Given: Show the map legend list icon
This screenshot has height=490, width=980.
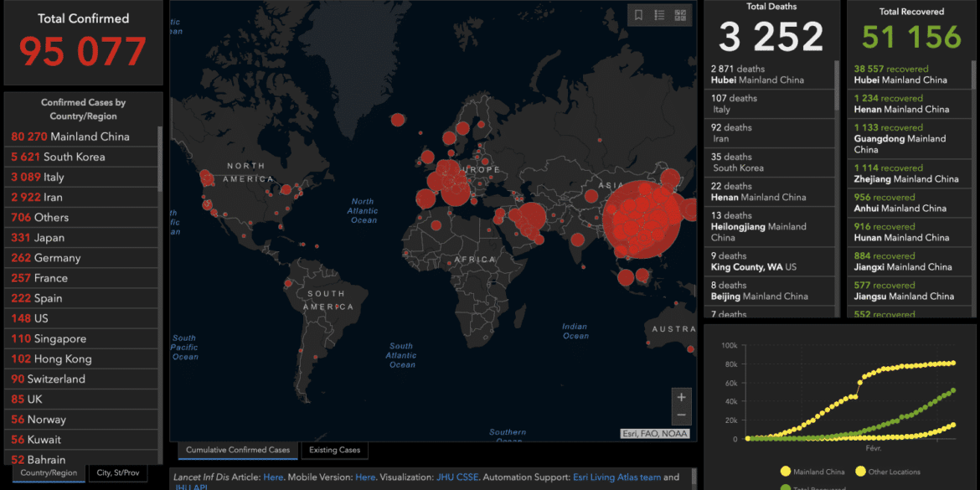Looking at the screenshot, I should click(x=659, y=15).
